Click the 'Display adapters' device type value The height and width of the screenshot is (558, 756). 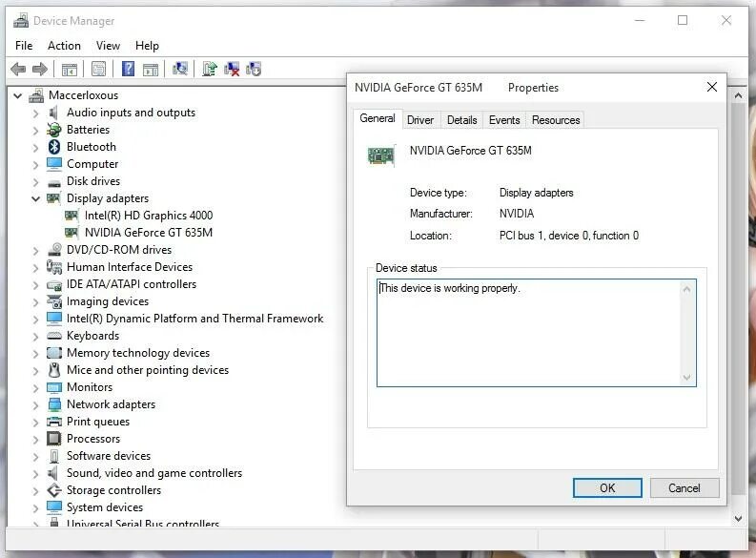[536, 193]
